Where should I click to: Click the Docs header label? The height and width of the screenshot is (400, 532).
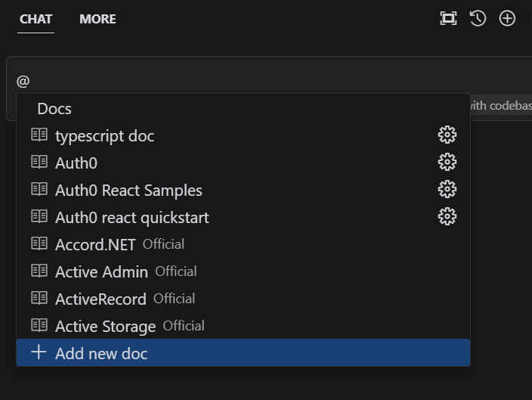click(x=54, y=109)
